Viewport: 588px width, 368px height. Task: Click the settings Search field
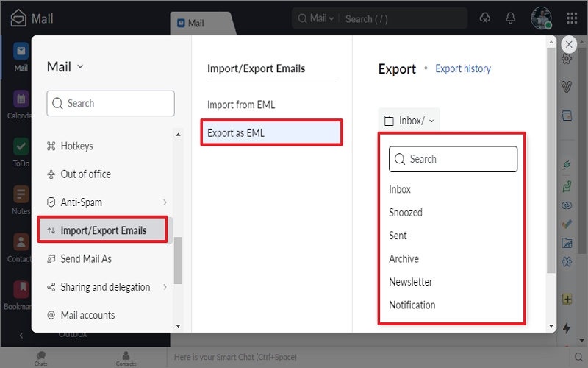click(x=111, y=103)
